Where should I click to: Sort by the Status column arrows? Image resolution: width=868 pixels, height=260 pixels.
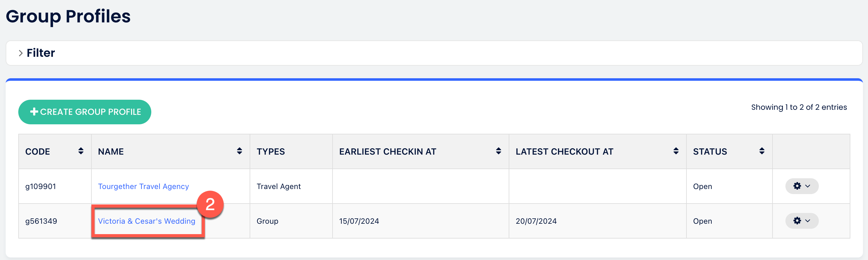tap(762, 151)
